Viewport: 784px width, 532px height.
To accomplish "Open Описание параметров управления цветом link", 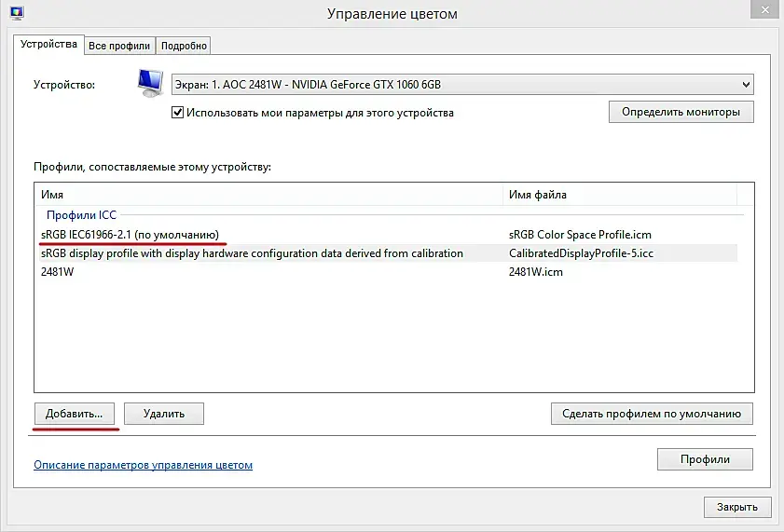I will coord(143,465).
